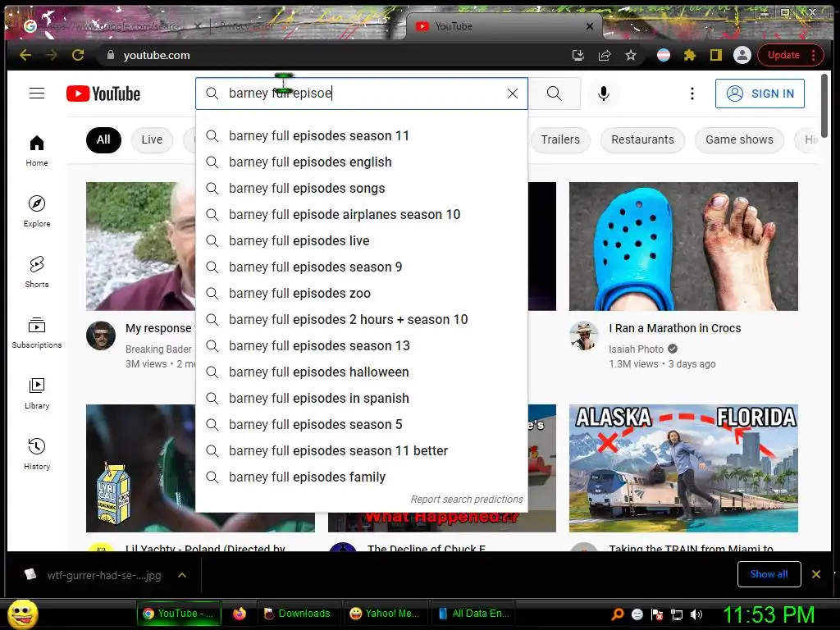Select the Trailers filter chip
Viewport: 840px width, 630px height.
pyautogui.click(x=560, y=139)
